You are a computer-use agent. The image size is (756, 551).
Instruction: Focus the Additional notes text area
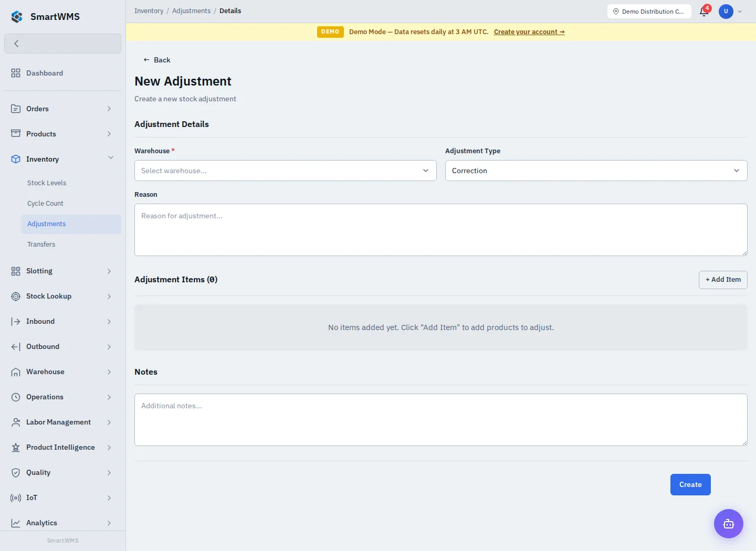(x=441, y=420)
